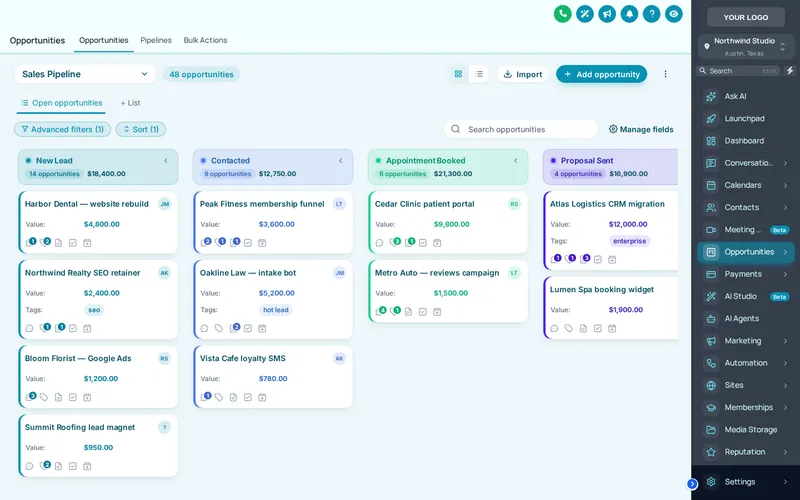Open the Sort (1) options
The width and height of the screenshot is (800, 500).
coord(141,129)
